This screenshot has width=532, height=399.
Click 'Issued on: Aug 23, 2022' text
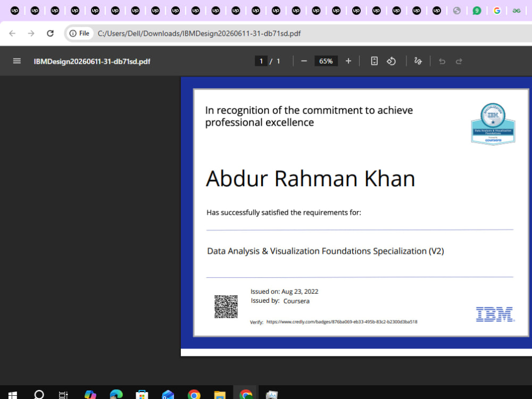(x=284, y=292)
